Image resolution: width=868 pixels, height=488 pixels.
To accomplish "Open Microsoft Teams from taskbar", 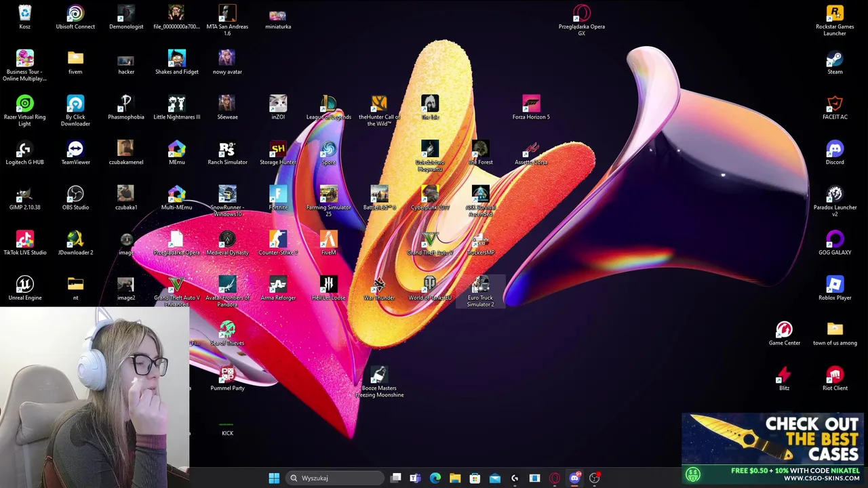I will [x=415, y=478].
